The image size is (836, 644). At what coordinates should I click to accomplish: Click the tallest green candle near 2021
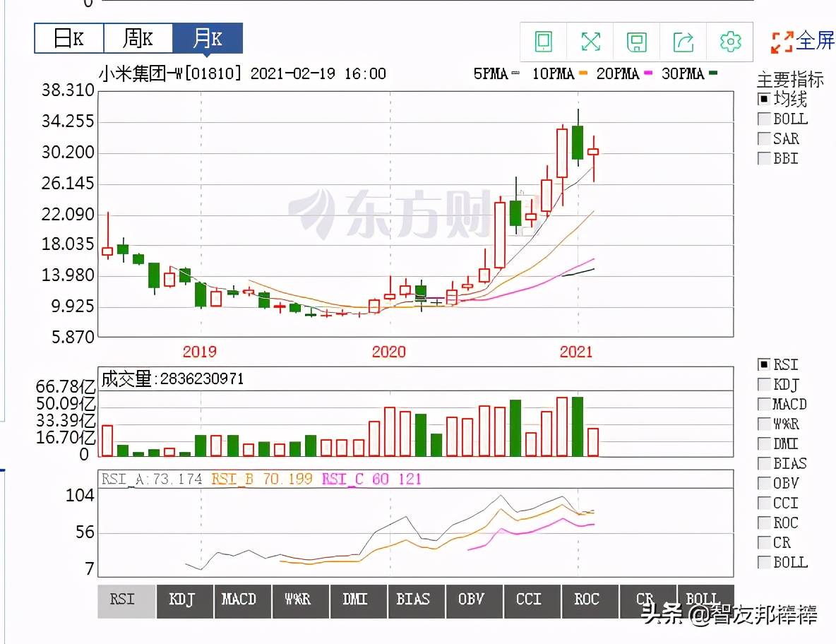[x=578, y=143]
